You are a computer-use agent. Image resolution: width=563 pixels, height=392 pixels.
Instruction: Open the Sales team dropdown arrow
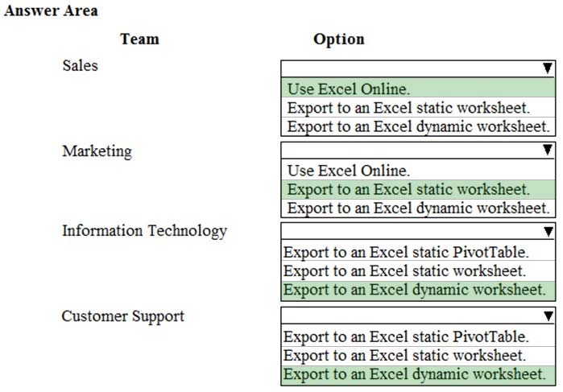pos(547,68)
